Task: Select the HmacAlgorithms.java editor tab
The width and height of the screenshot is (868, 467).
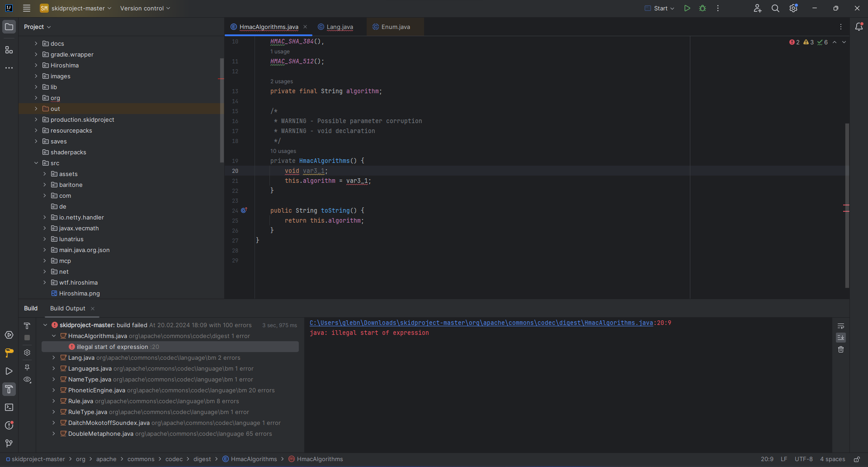Action: [x=269, y=27]
